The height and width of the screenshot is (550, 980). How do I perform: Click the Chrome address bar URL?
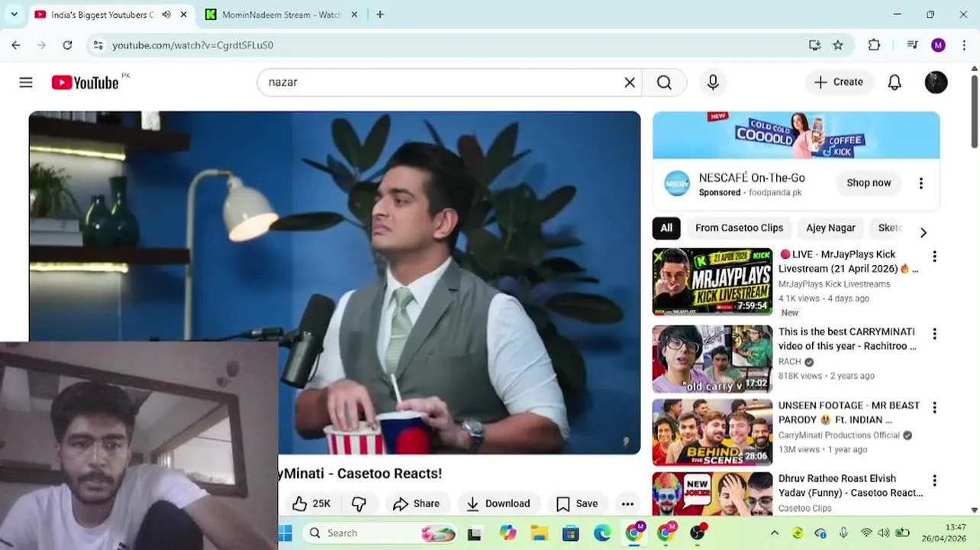pos(192,45)
